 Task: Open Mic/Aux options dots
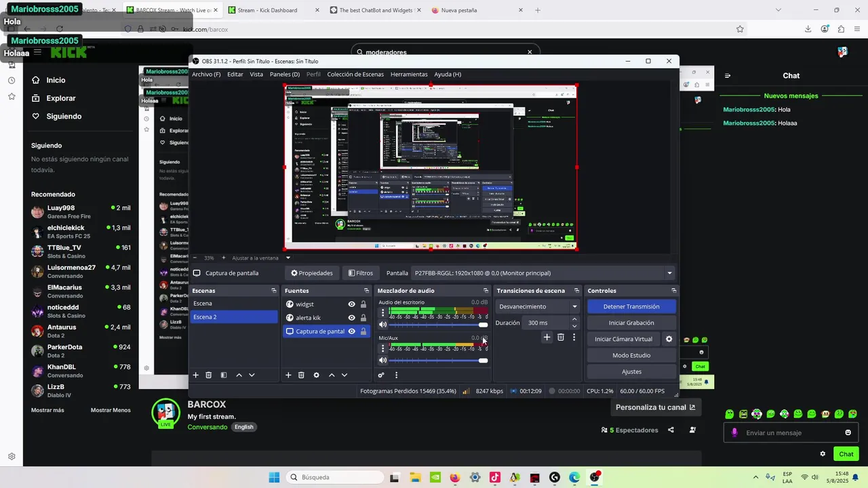click(382, 348)
